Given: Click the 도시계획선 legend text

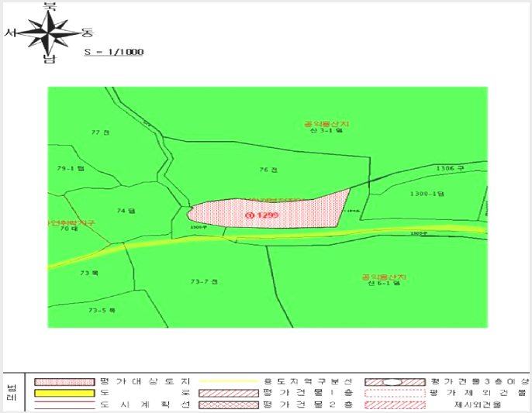Looking at the screenshot, I should point(145,404).
